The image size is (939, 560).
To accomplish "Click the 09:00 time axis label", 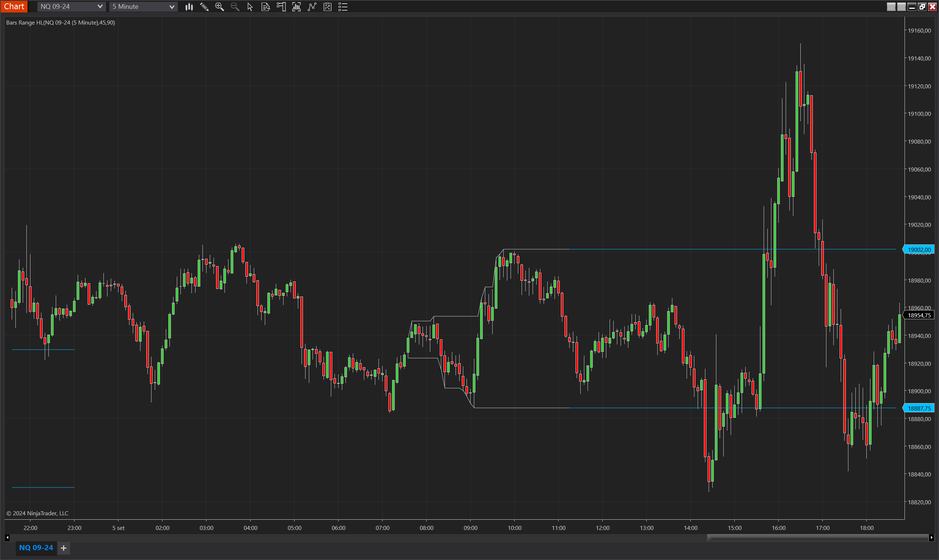I will 471,528.
